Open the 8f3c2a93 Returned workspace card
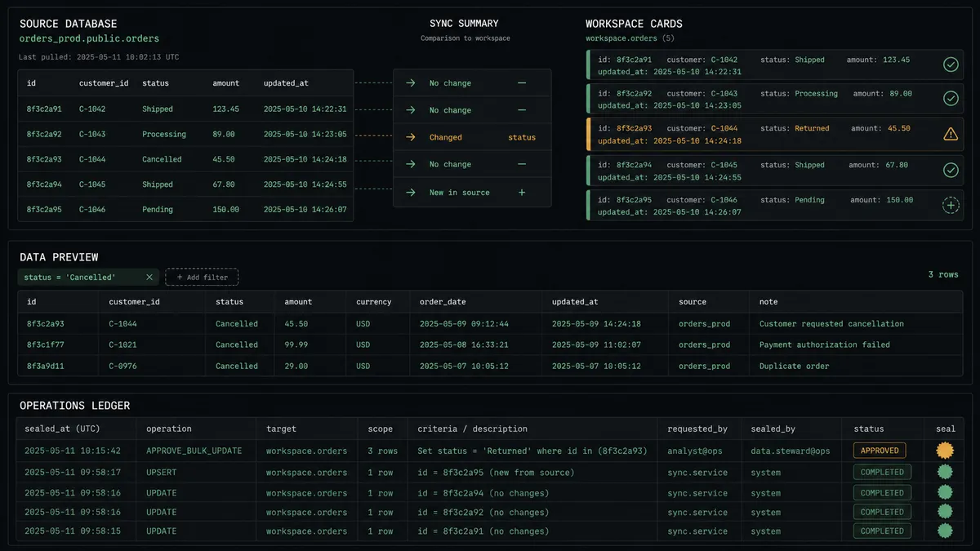This screenshot has width=980, height=551. tap(774, 135)
